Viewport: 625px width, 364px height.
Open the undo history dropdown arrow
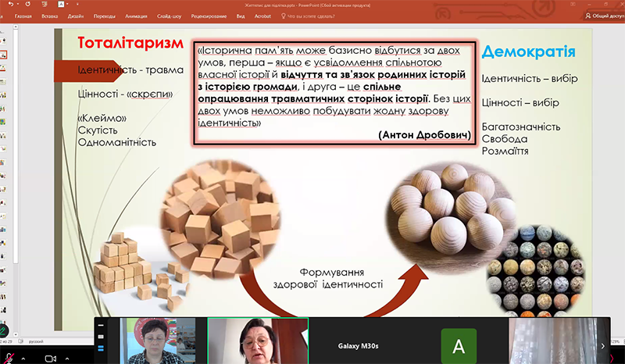coord(17,5)
